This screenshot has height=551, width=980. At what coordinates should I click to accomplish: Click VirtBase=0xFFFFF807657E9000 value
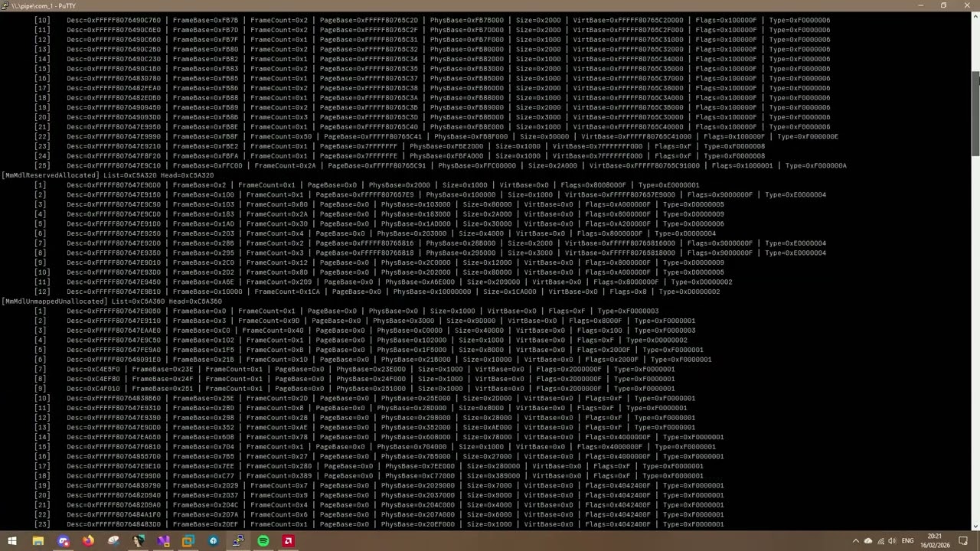pyautogui.click(x=620, y=194)
